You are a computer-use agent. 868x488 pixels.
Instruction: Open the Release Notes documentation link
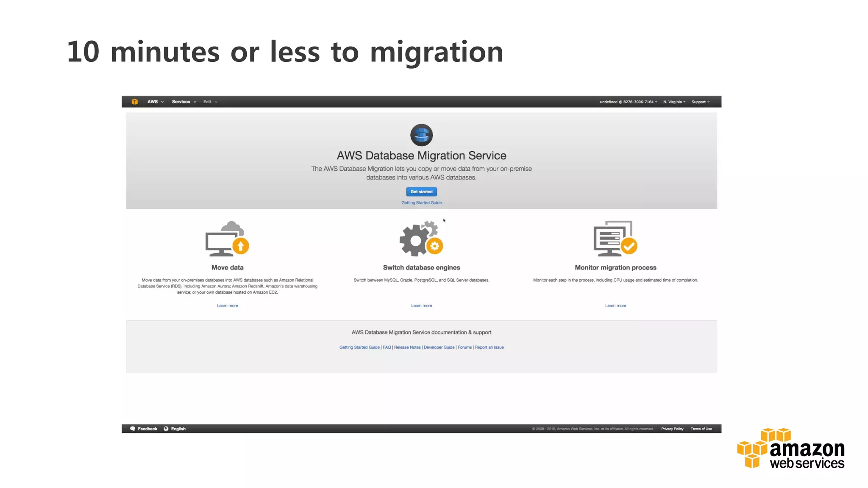(407, 347)
